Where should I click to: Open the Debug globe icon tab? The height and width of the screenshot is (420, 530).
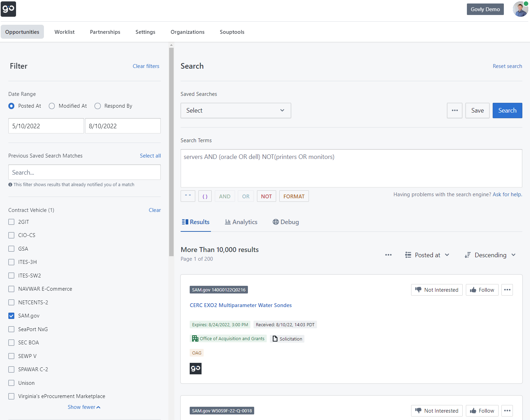[x=276, y=222]
